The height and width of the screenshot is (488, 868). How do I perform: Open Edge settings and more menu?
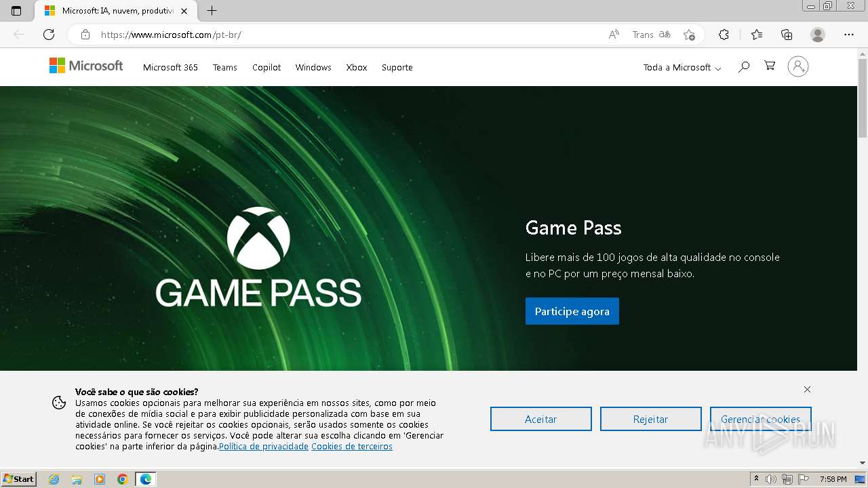coord(849,35)
